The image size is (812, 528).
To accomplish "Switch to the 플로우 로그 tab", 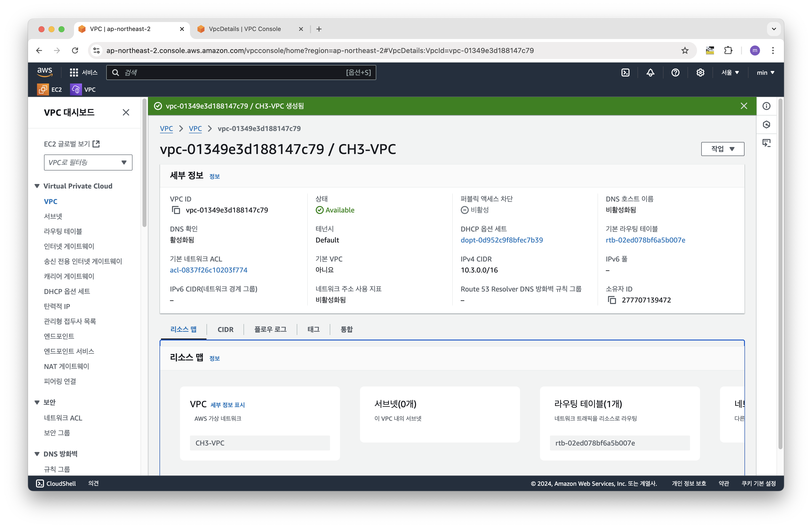I will tap(270, 329).
